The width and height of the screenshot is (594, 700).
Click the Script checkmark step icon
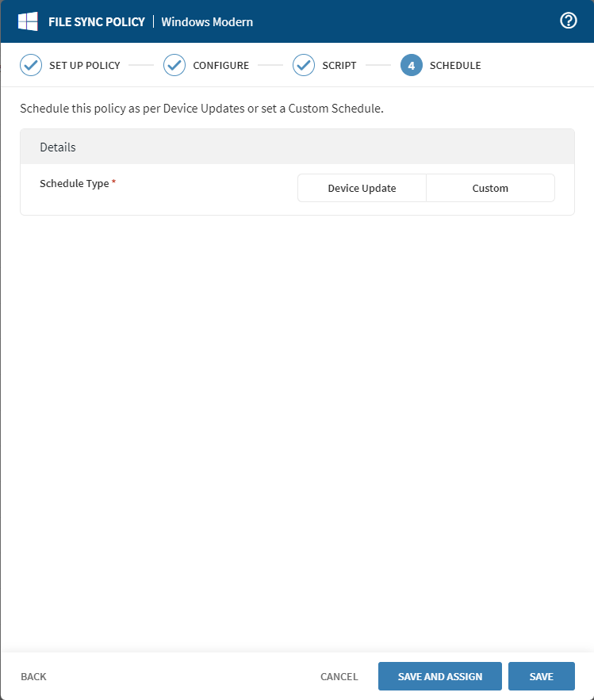pos(304,65)
